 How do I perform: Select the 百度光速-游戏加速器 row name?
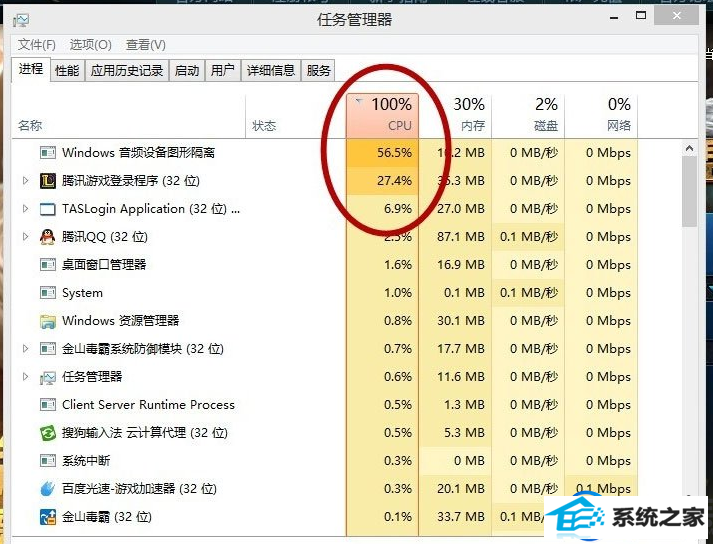[139, 489]
